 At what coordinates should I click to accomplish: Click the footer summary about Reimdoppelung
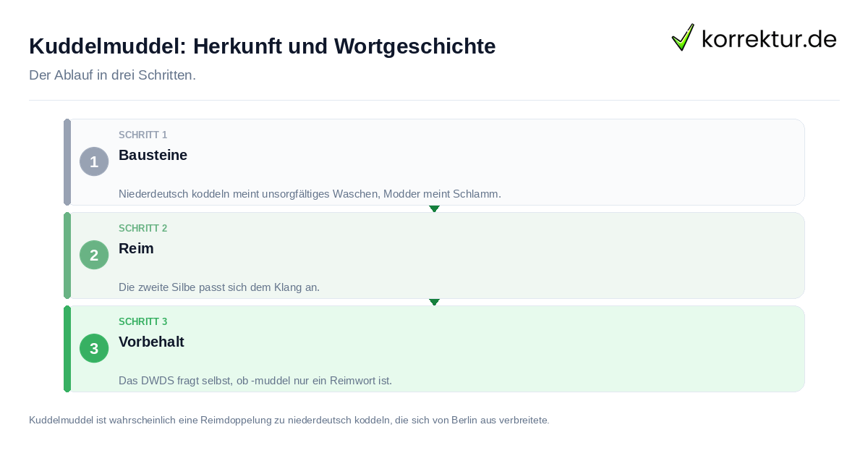289,420
